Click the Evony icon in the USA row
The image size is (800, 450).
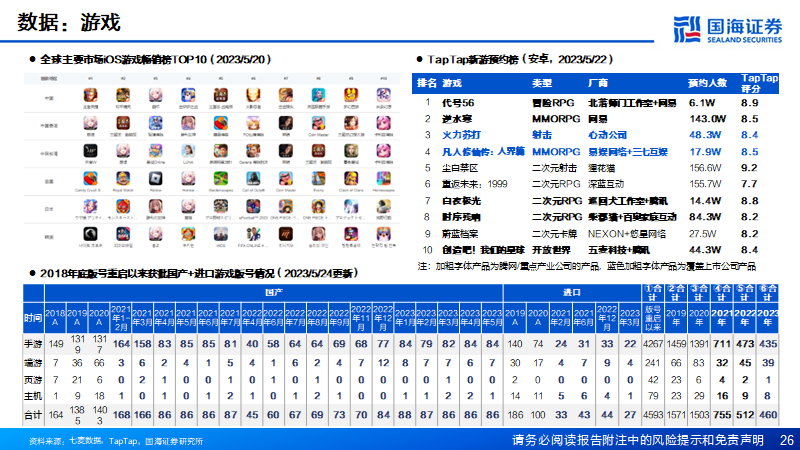point(318,179)
